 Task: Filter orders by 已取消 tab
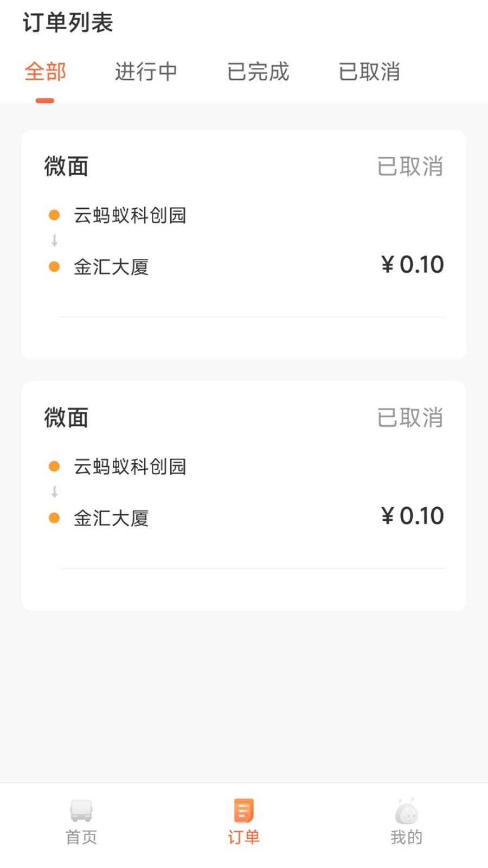coord(369,72)
